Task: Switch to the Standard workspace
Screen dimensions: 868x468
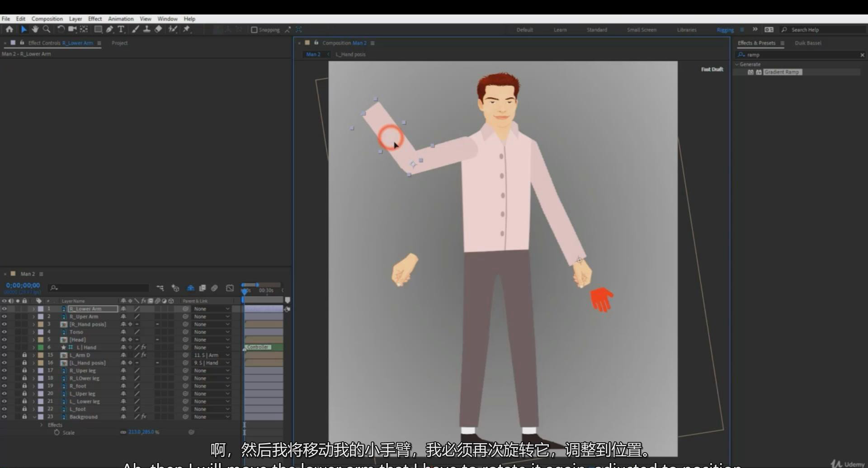Action: 597,30
